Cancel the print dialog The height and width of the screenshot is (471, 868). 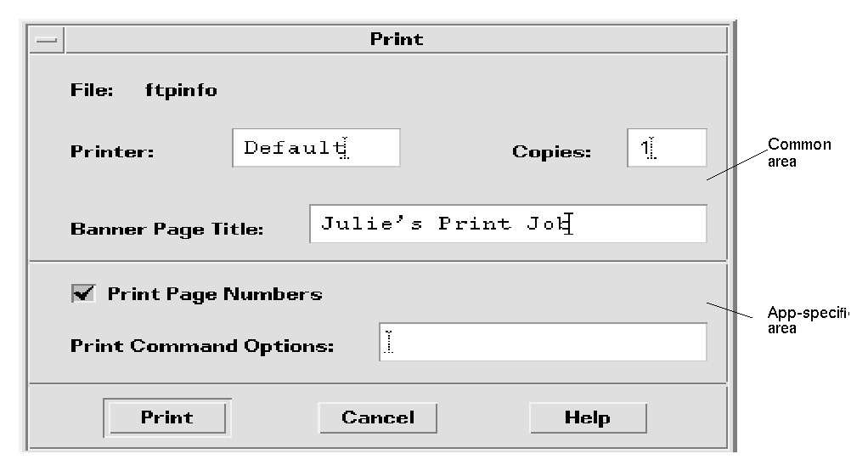tap(378, 417)
